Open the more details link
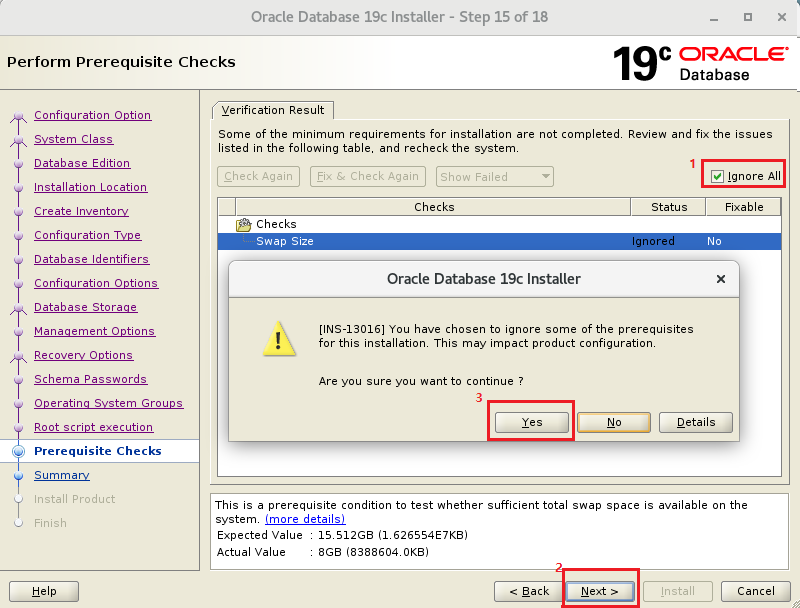 305,519
